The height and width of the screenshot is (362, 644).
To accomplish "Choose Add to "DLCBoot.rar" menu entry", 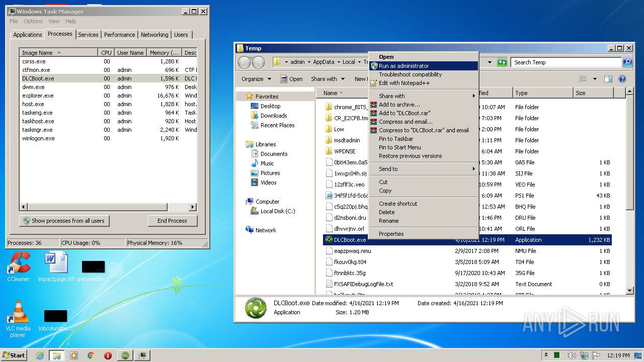I will pyautogui.click(x=423, y=113).
